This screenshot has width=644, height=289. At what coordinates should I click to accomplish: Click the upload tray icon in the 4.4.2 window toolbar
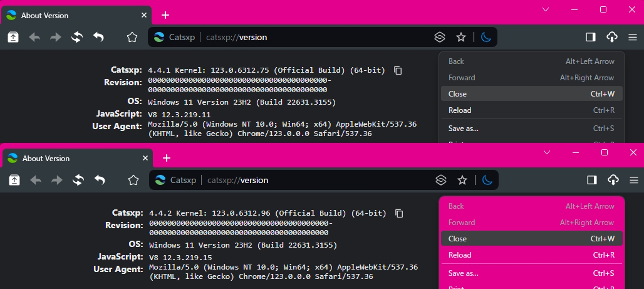14,181
